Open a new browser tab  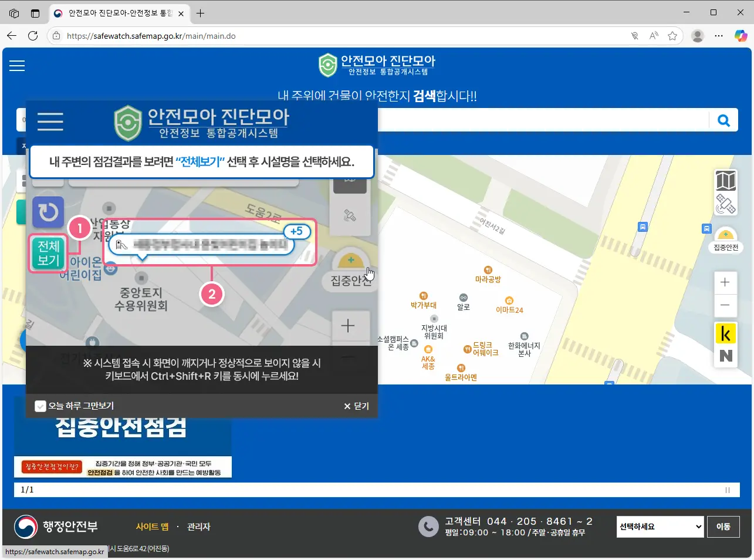(200, 13)
